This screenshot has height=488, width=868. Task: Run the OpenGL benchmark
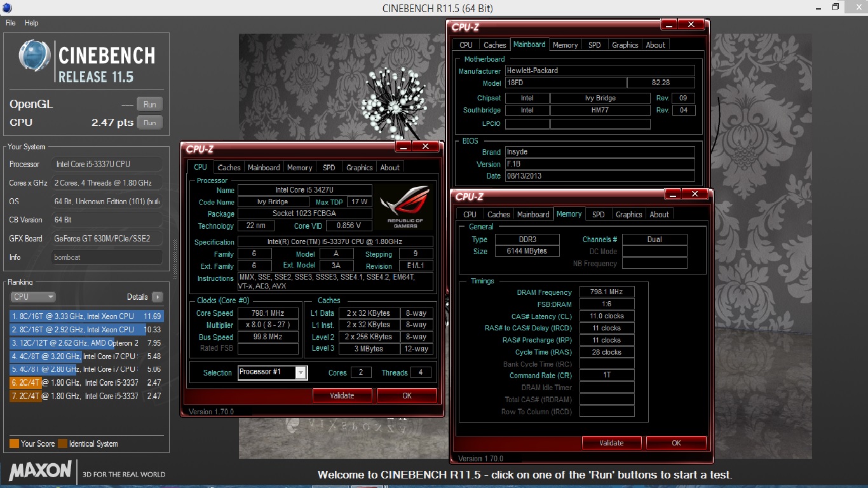click(x=150, y=104)
